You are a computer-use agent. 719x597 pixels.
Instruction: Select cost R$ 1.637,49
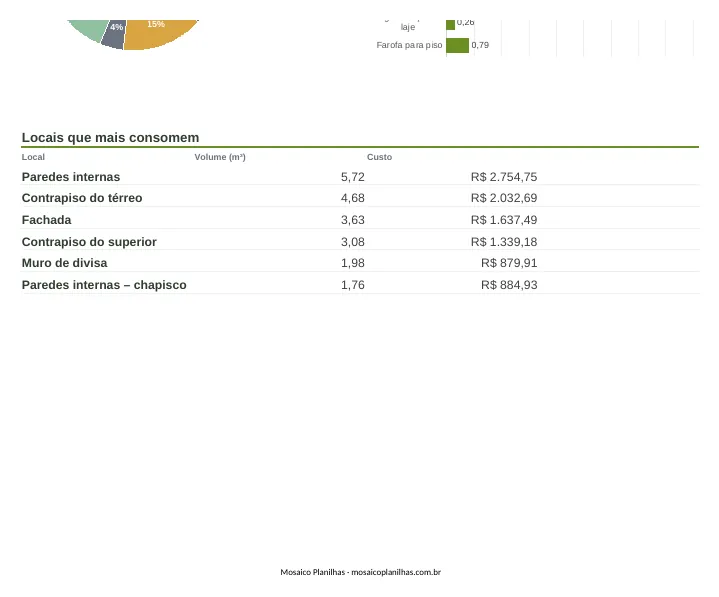pos(504,220)
